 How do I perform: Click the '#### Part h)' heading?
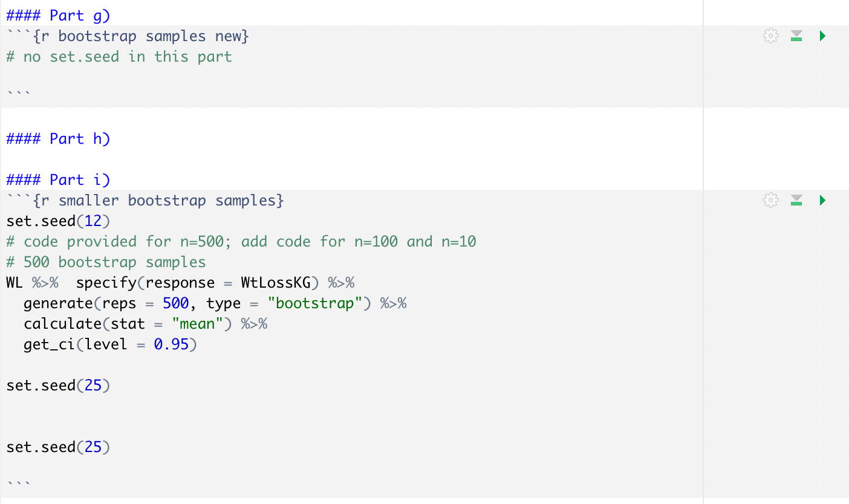click(x=58, y=139)
